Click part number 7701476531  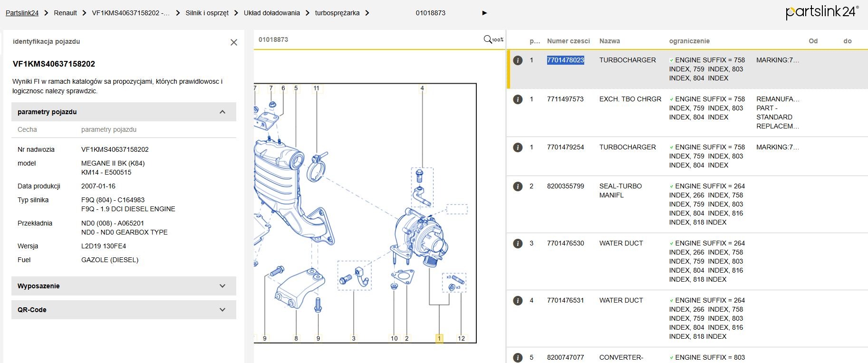565,300
